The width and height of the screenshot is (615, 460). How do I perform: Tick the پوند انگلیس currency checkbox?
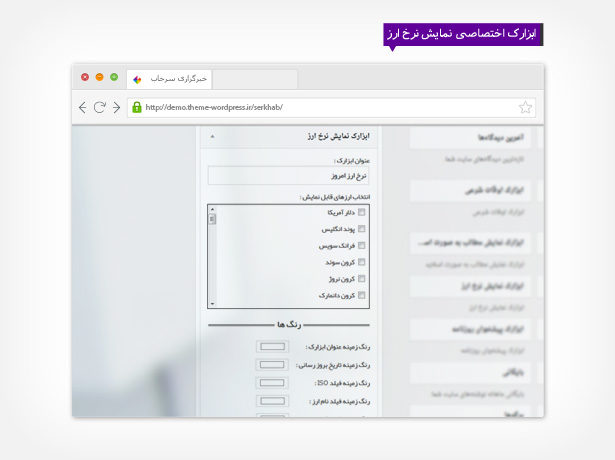(x=362, y=229)
